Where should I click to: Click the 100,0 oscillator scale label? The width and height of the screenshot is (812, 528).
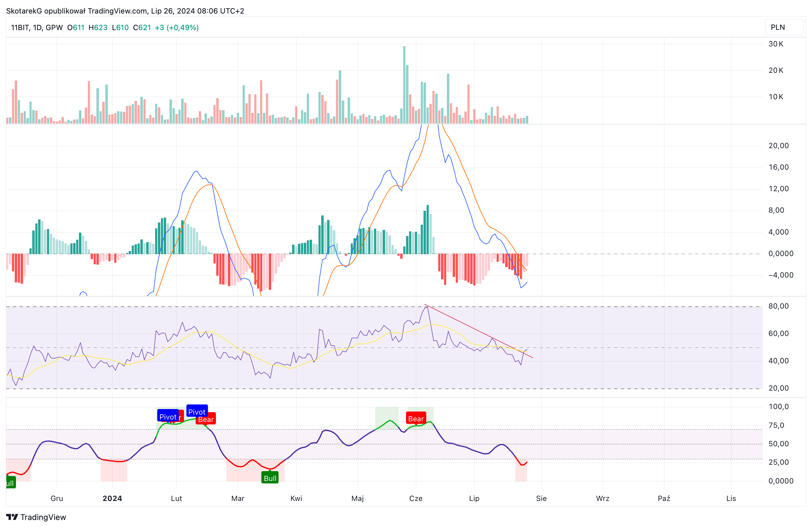click(779, 407)
